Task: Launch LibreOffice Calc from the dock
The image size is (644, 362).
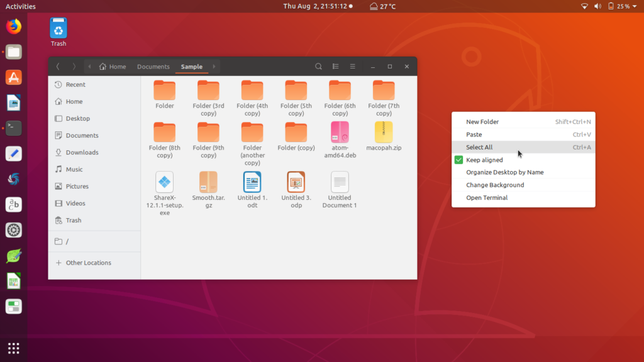Action: tap(13, 282)
